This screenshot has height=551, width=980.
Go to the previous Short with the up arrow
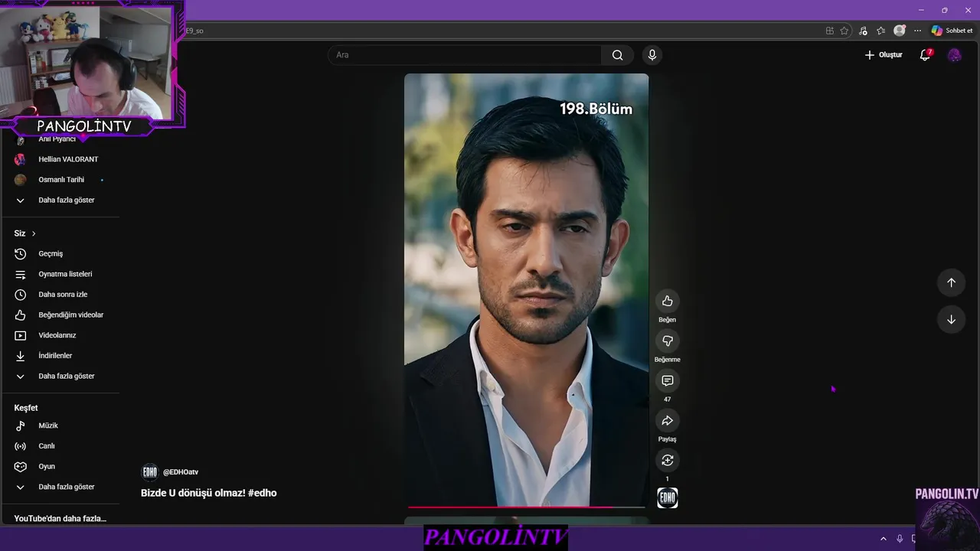click(x=951, y=282)
